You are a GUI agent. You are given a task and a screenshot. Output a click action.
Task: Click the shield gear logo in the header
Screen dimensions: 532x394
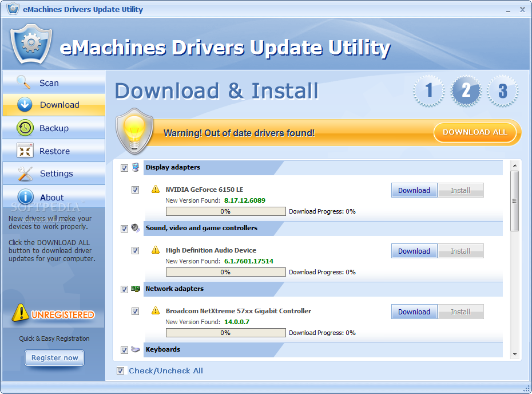point(31,44)
